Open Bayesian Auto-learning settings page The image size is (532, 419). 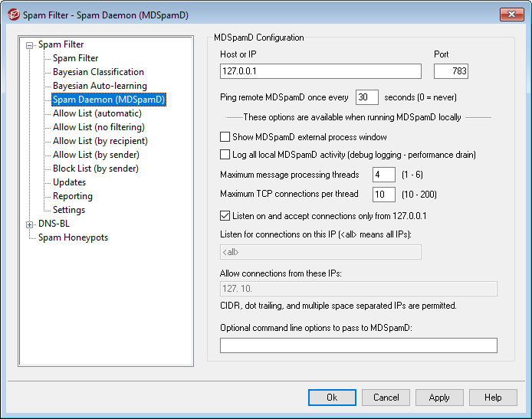pos(100,86)
